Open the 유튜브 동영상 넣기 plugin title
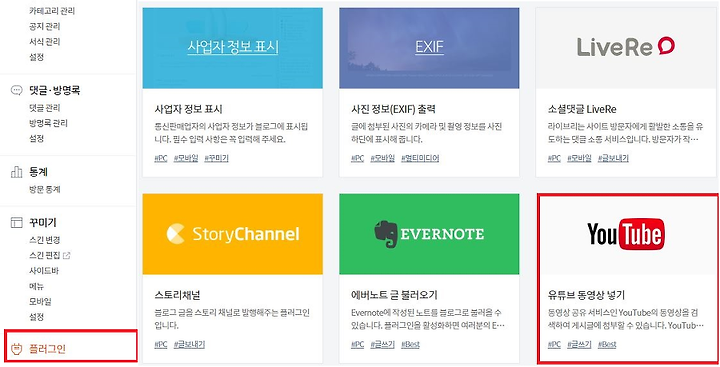This screenshot has width=720, height=367. click(586, 295)
